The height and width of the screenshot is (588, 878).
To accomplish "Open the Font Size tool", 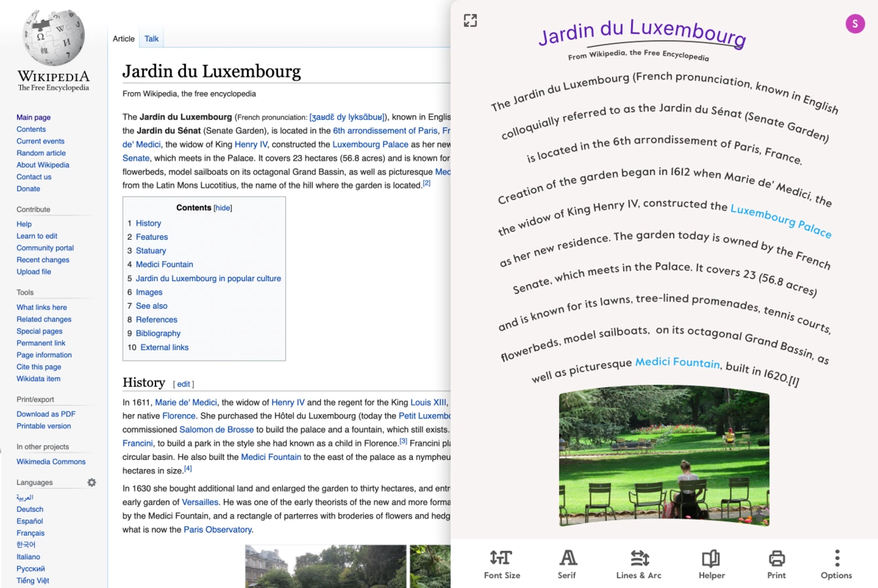I will coord(502,564).
